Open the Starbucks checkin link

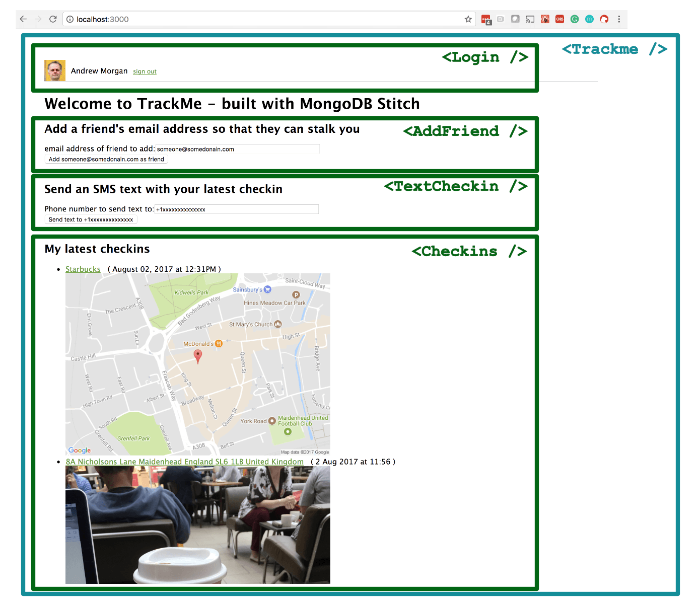83,269
